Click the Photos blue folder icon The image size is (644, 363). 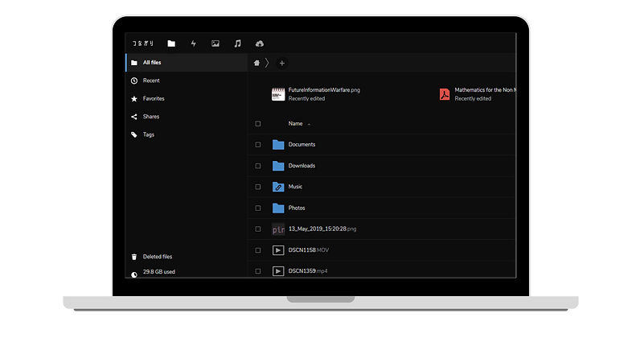(x=278, y=208)
